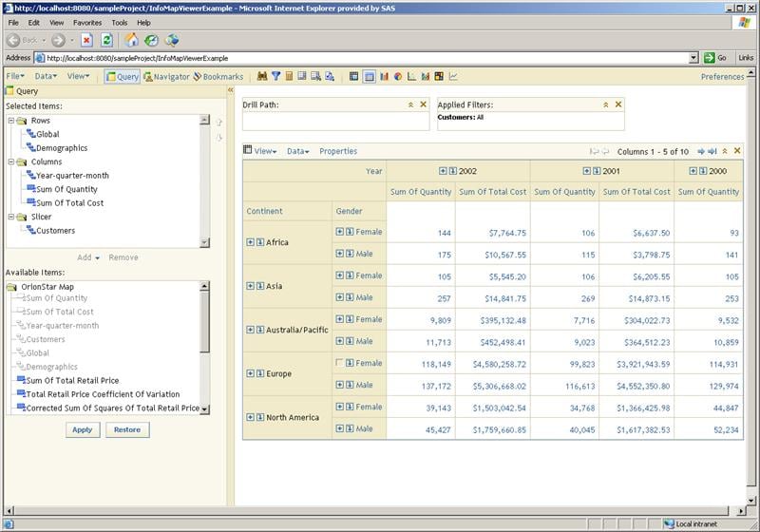This screenshot has width=760, height=532.
Task: Close the Drill Path panel
Action: pyautogui.click(x=423, y=104)
